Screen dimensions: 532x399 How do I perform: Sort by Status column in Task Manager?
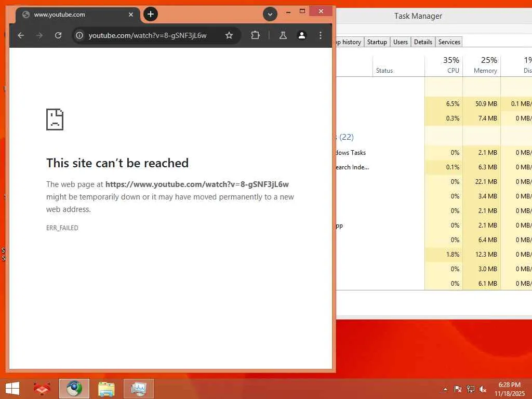(398, 65)
